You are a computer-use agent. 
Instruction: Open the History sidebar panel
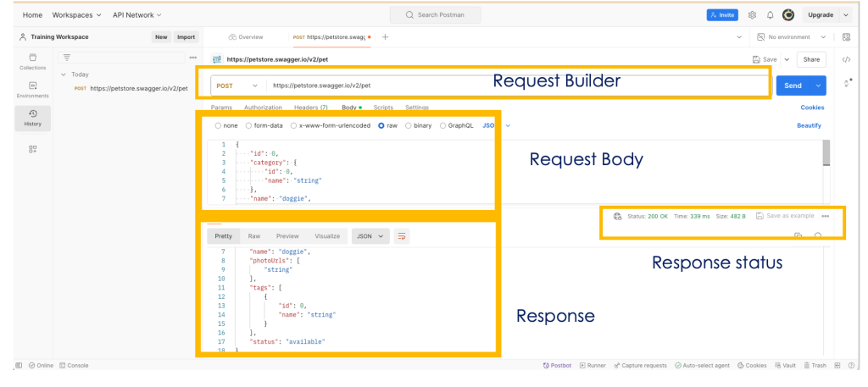32,118
